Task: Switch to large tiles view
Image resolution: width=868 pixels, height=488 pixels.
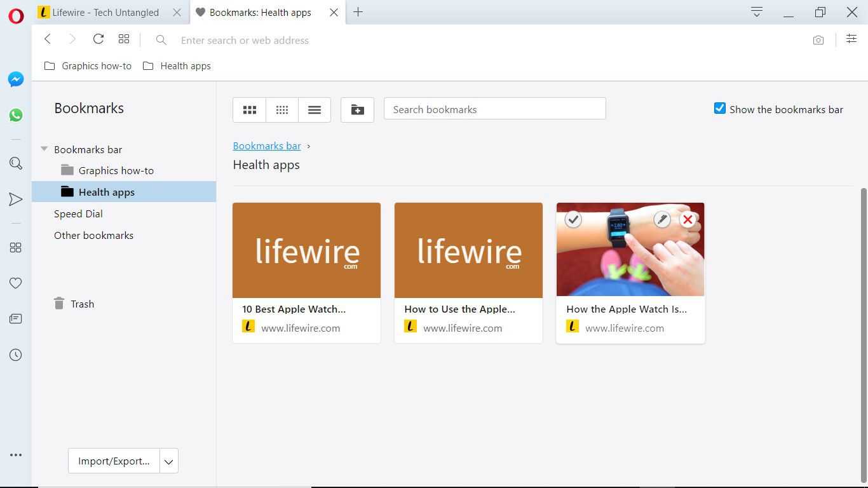Action: [250, 110]
